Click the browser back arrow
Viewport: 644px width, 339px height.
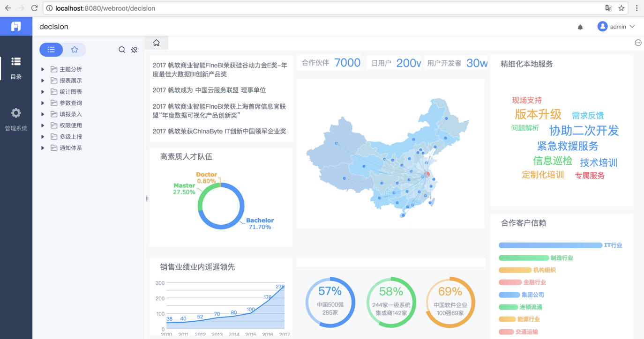coord(8,8)
